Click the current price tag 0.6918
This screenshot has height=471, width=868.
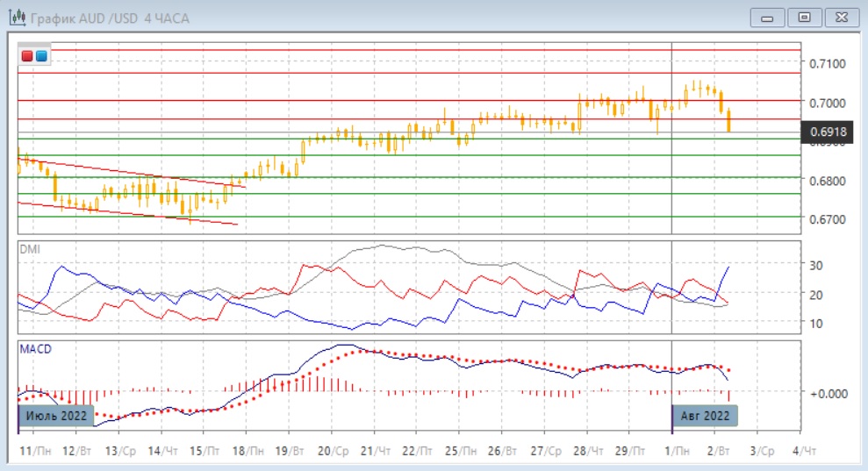(829, 132)
